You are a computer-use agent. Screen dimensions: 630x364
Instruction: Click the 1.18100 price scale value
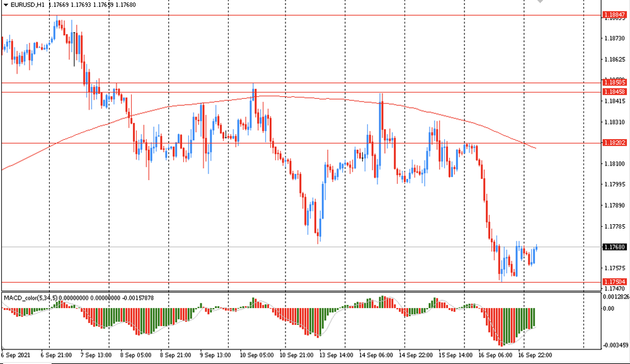pyautogui.click(x=615, y=164)
